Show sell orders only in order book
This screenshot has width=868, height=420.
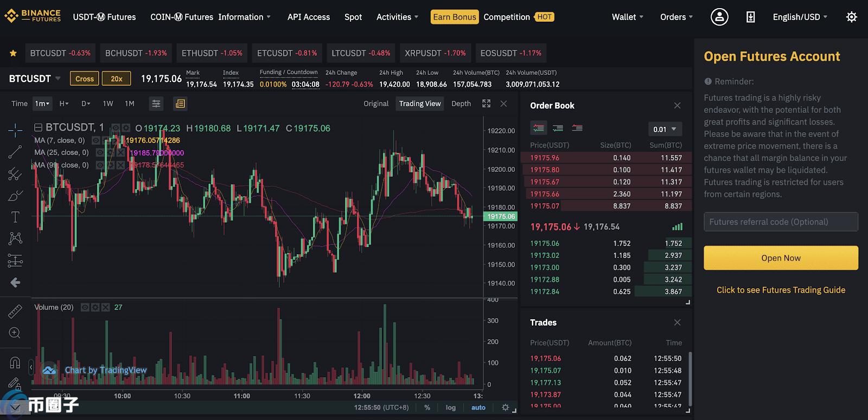pos(577,128)
